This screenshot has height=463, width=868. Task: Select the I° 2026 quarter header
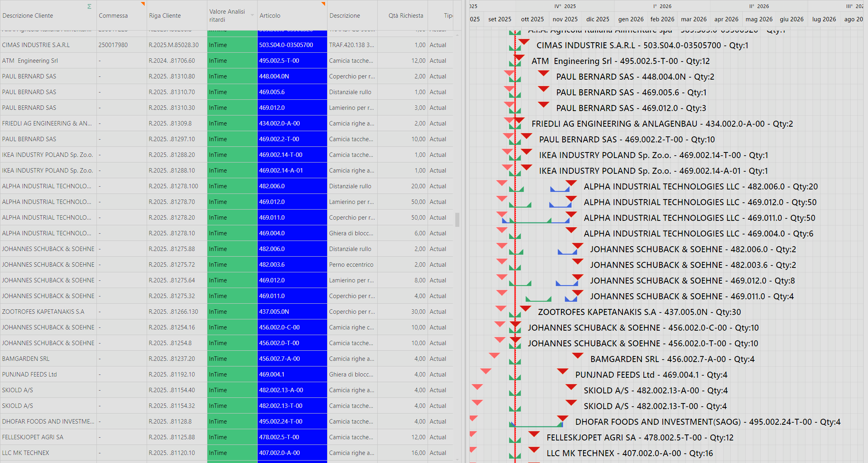(662, 6)
